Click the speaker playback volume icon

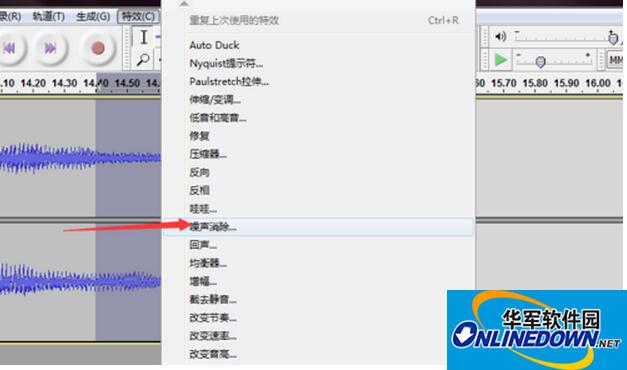[501, 37]
